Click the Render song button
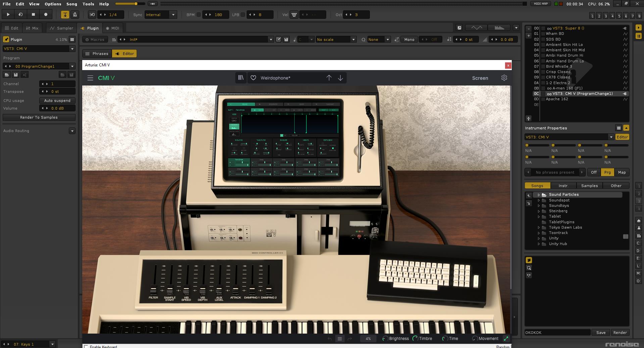This screenshot has height=348, width=644. pyautogui.click(x=620, y=333)
